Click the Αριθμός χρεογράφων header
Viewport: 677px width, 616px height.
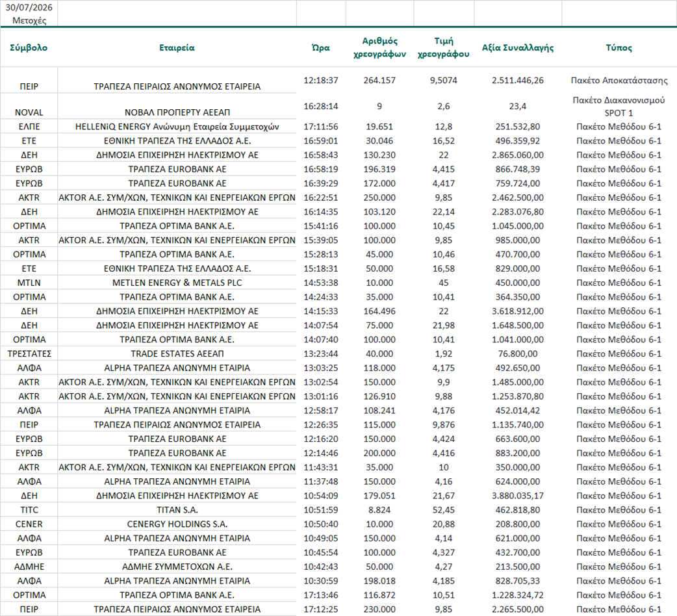tap(379, 47)
